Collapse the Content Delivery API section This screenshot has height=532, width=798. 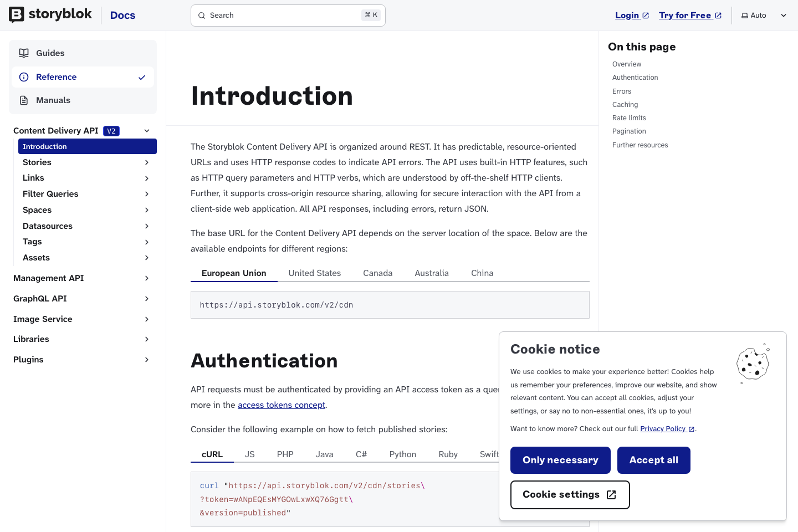[147, 130]
